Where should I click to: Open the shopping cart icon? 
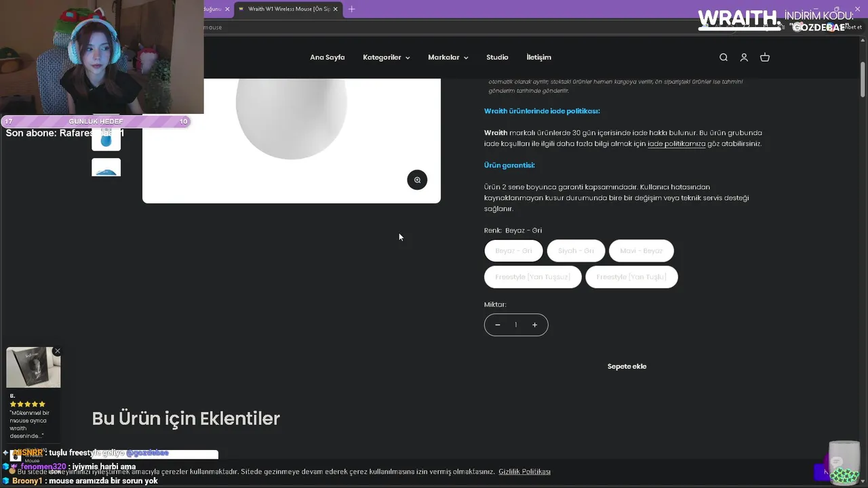point(765,58)
